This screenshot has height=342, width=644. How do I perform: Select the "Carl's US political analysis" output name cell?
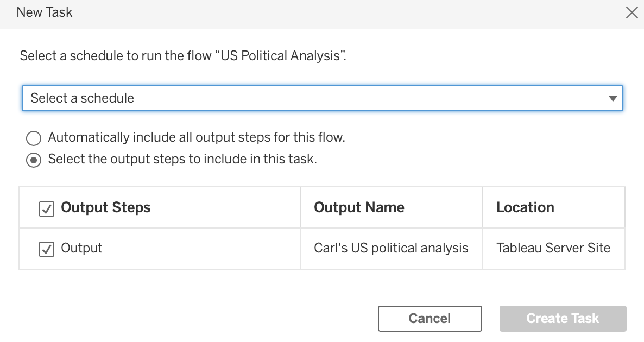tap(391, 248)
